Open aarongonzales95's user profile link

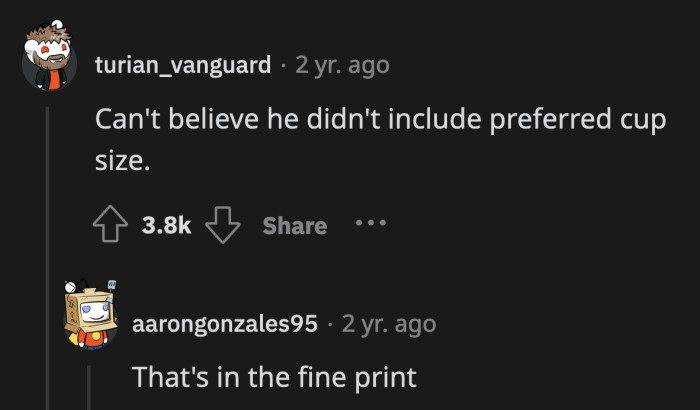[225, 324]
